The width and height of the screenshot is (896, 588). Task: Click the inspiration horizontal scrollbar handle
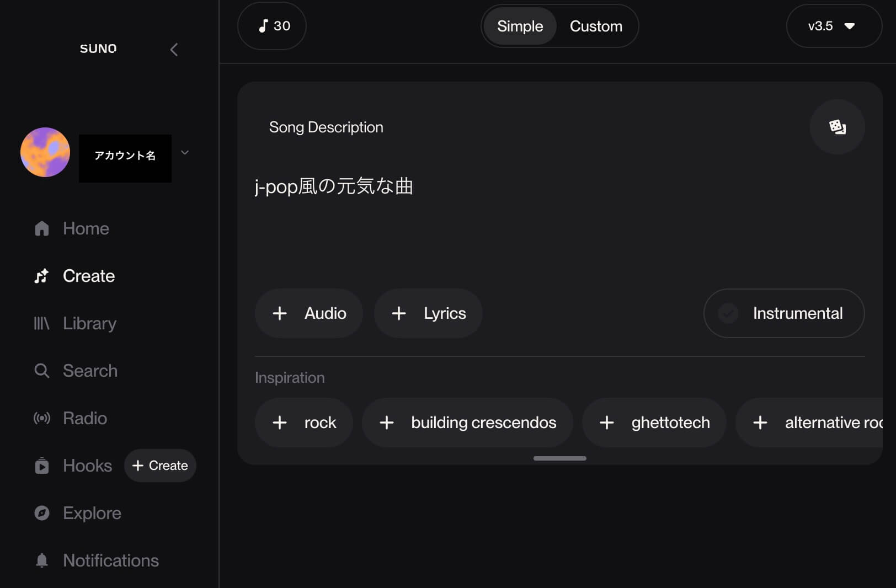click(x=559, y=458)
